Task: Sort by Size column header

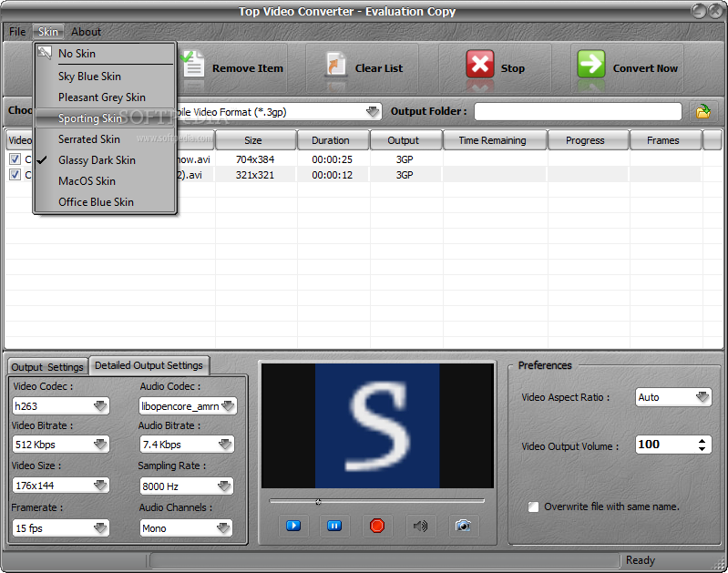Action: tap(256, 140)
